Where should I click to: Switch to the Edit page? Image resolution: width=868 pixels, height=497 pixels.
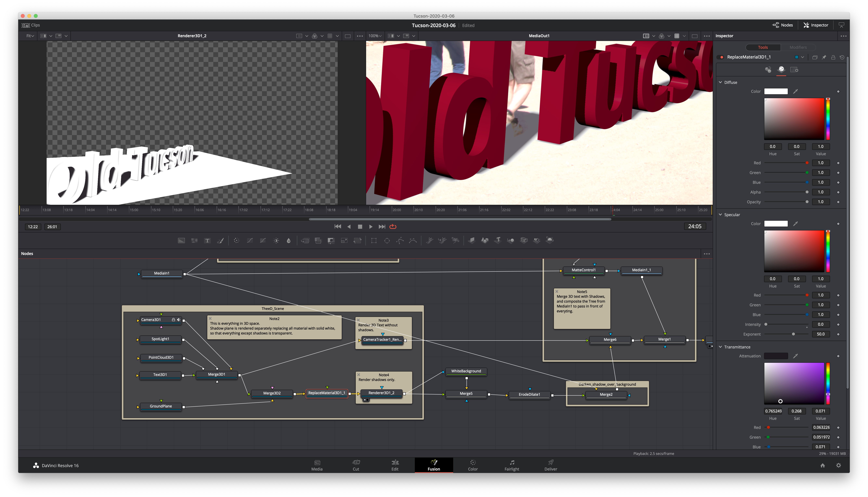tap(395, 466)
